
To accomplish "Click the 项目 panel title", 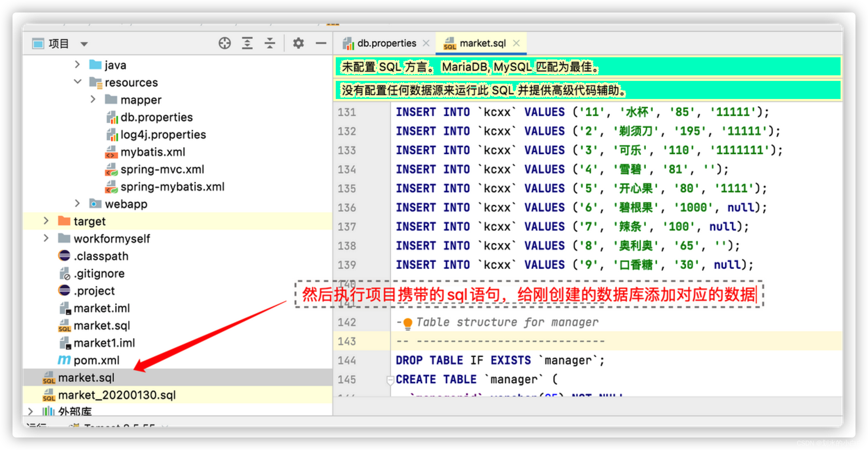I will pyautogui.click(x=59, y=44).
